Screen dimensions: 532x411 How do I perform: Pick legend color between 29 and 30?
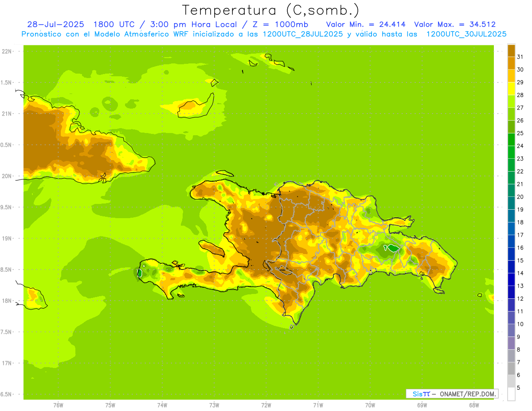tap(511, 76)
